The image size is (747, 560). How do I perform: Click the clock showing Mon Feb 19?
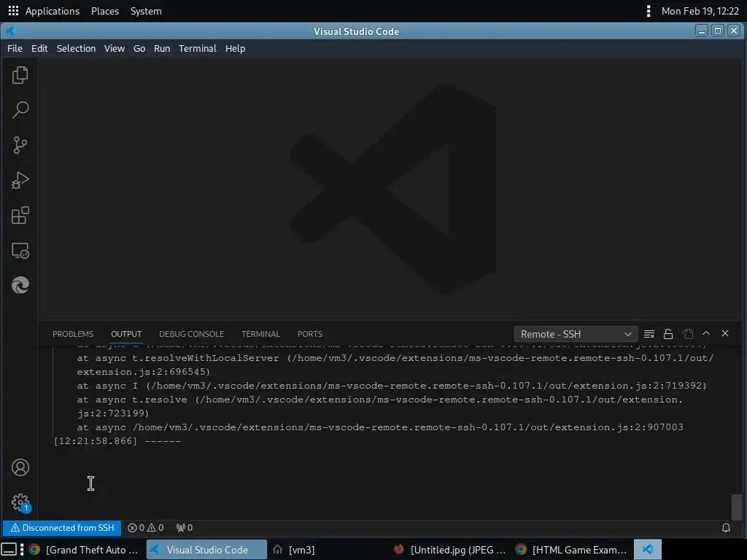click(x=700, y=11)
